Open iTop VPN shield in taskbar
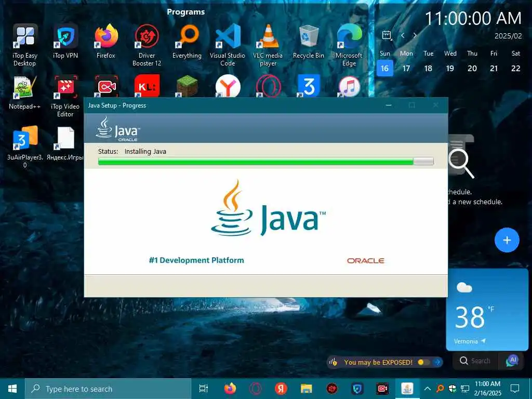Viewport: 532px width, 399px height. point(357,389)
